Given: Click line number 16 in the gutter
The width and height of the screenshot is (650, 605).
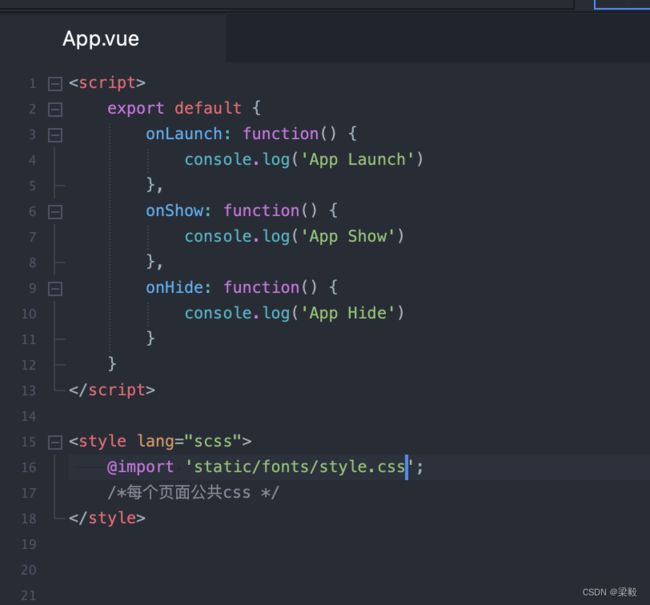Looking at the screenshot, I should click(29, 467).
